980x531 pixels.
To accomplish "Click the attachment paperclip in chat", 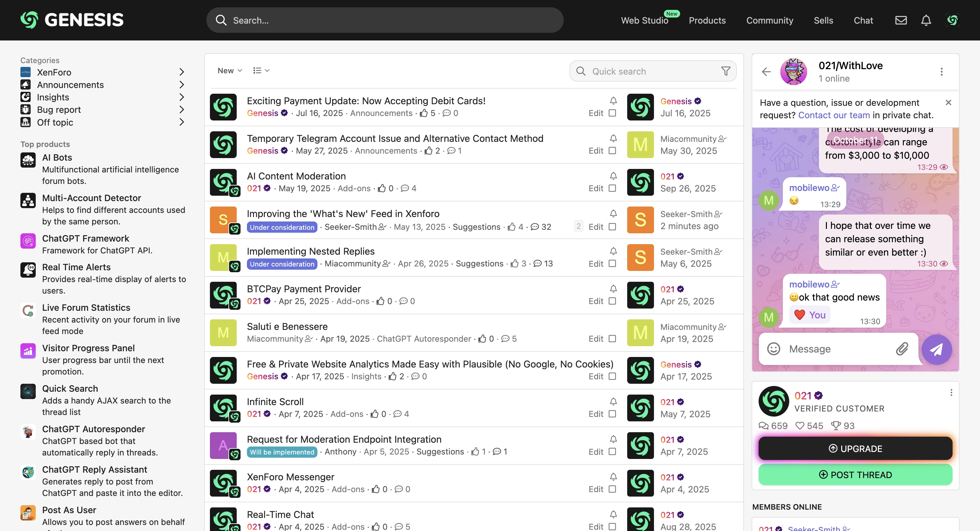I will 902,349.
